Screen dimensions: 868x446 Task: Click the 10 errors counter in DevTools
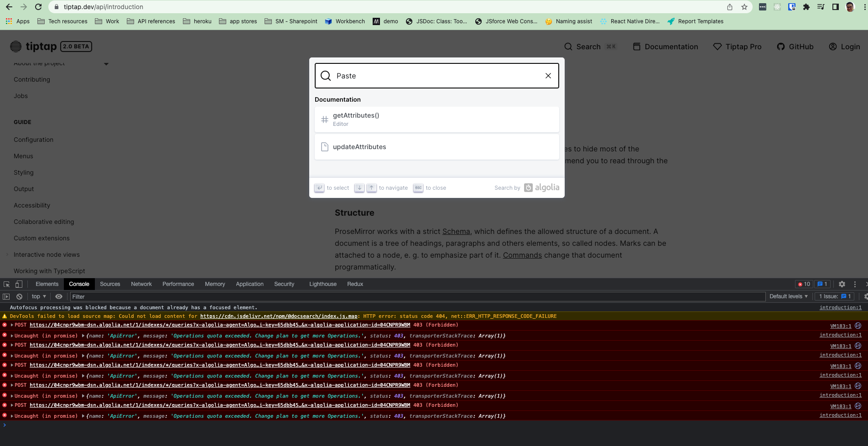point(804,284)
